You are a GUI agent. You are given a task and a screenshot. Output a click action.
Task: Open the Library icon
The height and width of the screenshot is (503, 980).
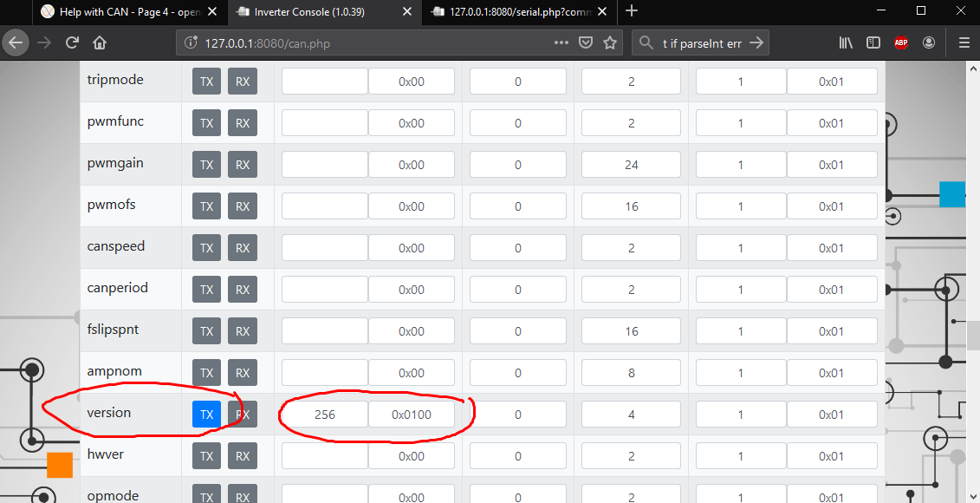click(x=846, y=42)
